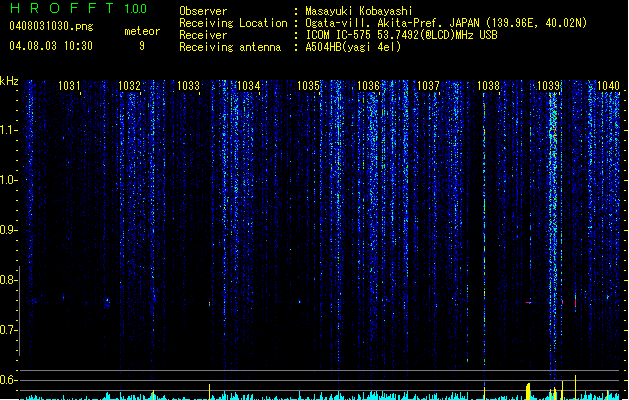629x400 pixels.
Task: Click the A504HB(yagi 4el) antenna text
Action: [x=353, y=47]
